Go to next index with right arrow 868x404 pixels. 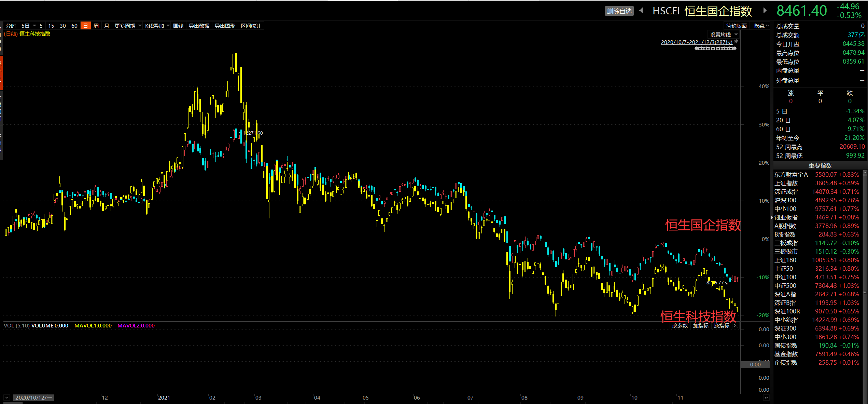765,11
